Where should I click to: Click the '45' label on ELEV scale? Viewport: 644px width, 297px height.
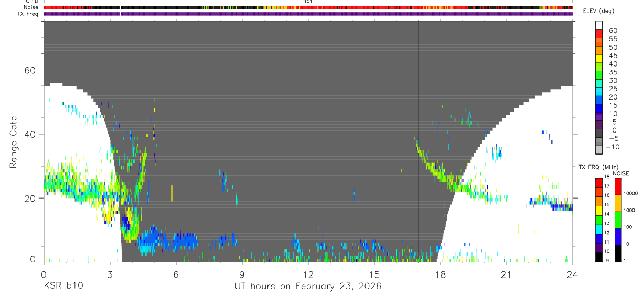[613, 56]
